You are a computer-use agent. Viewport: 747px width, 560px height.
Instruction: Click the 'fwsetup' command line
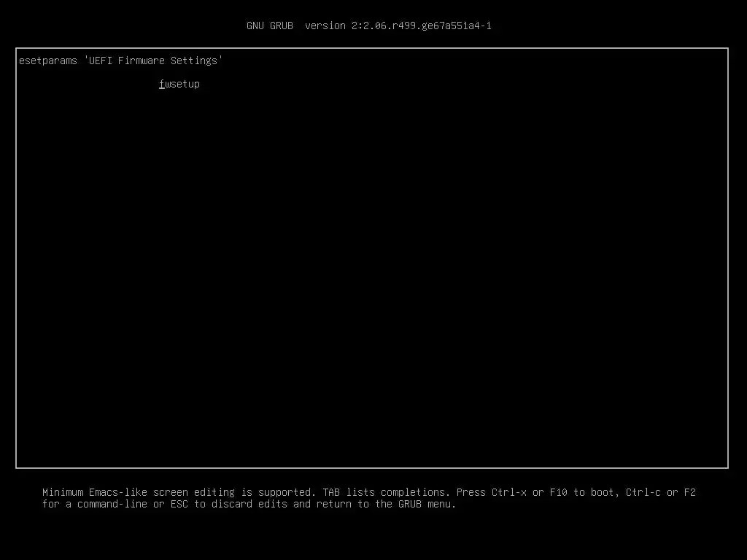179,84
